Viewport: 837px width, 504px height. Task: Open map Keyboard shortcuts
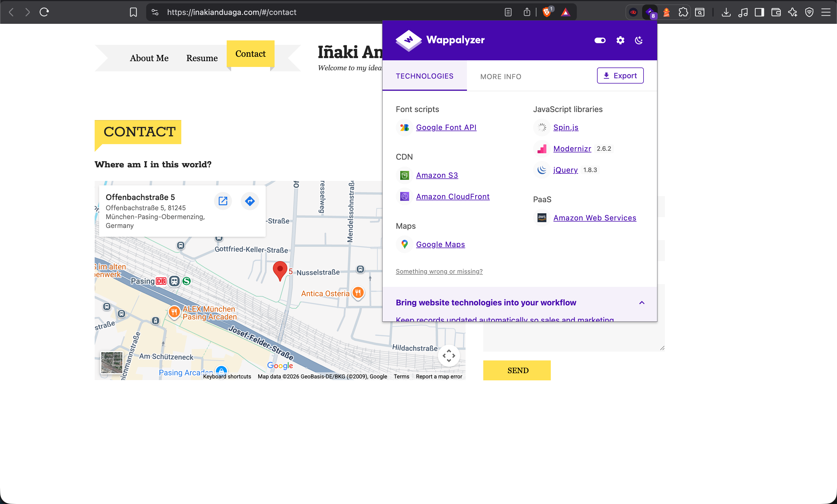227,376
